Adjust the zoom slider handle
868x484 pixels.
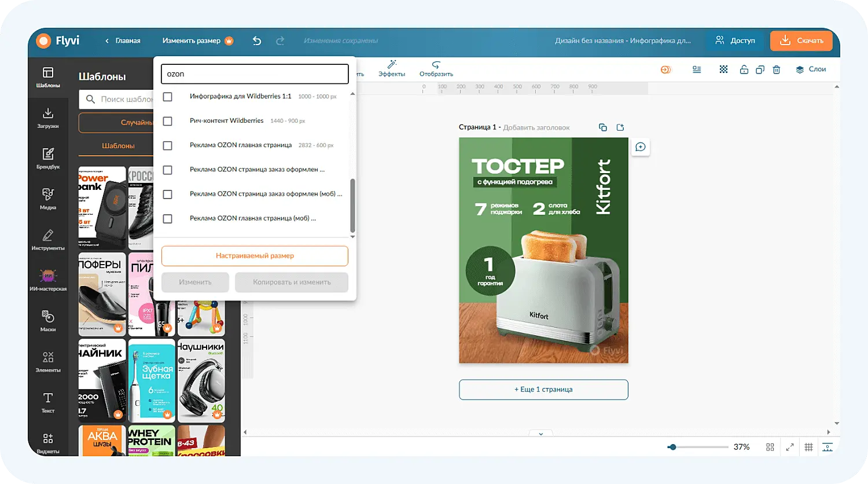coord(672,447)
